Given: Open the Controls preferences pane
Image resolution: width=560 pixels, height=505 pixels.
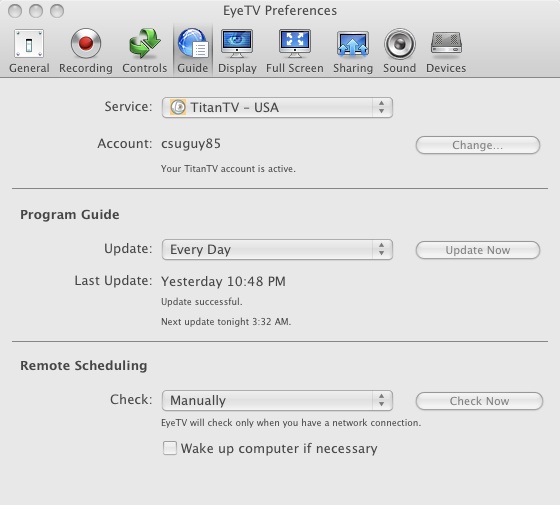Looking at the screenshot, I should [x=145, y=51].
